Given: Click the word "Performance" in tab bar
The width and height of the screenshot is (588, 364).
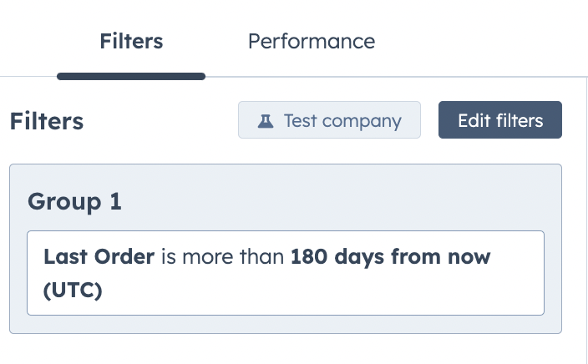Looking at the screenshot, I should pyautogui.click(x=311, y=41).
